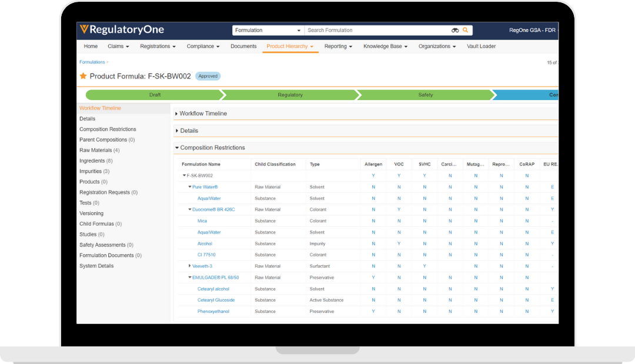Open the Mica substance link
Screen dimensions: 635x364
click(x=202, y=221)
